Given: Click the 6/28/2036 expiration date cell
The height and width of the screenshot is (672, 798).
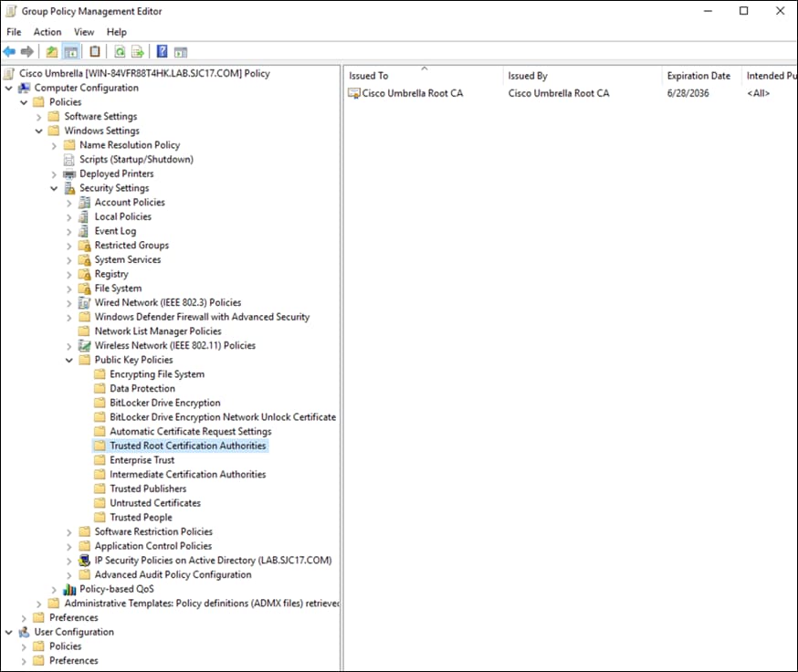Looking at the screenshot, I should (x=688, y=93).
